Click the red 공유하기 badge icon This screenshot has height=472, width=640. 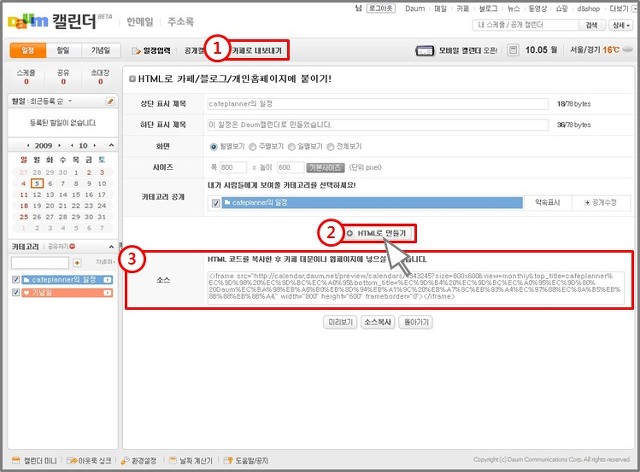72,246
